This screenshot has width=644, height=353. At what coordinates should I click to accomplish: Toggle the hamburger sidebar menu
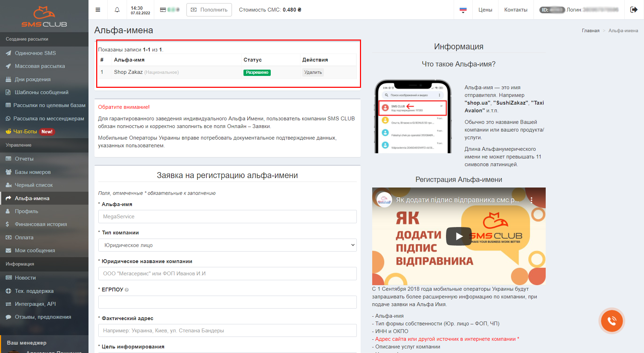click(98, 10)
